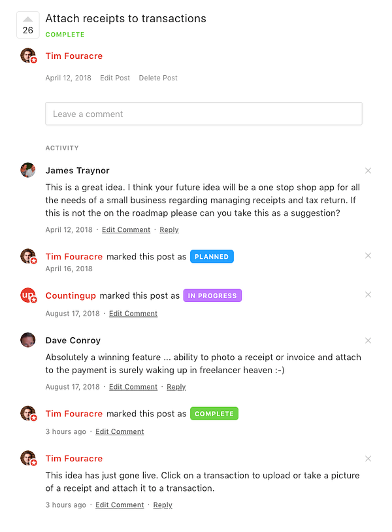Reply to Dave Conroy's comment
Screen dimensions: 392x532
[x=176, y=387]
